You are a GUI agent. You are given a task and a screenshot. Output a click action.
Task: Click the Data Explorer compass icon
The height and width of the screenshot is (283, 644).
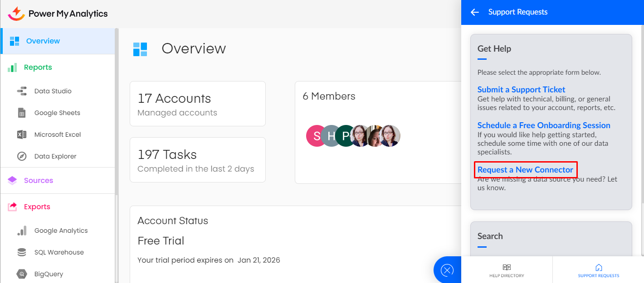(22, 156)
